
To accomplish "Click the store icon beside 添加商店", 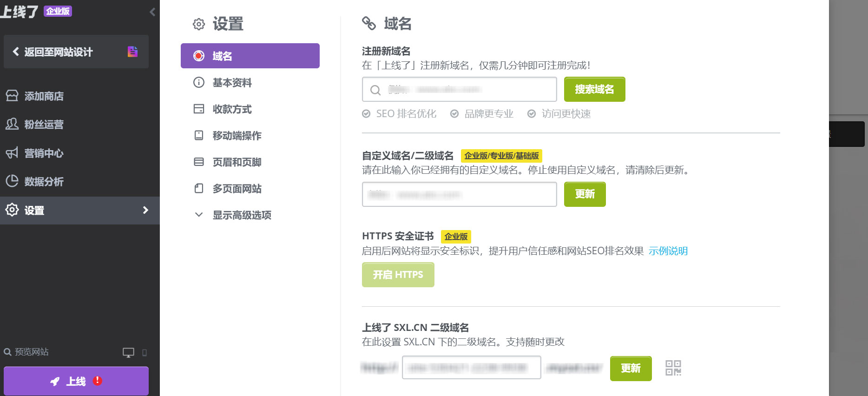I will [12, 96].
